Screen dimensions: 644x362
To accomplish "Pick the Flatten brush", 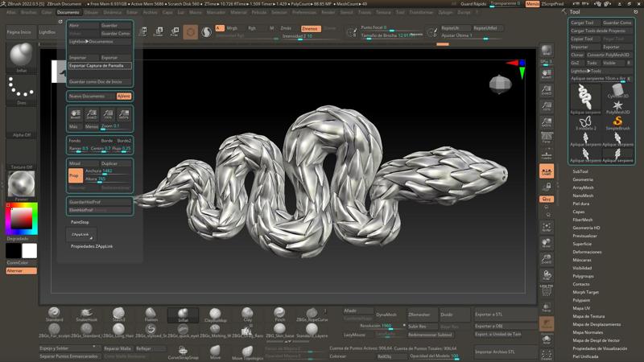I will point(151,315).
